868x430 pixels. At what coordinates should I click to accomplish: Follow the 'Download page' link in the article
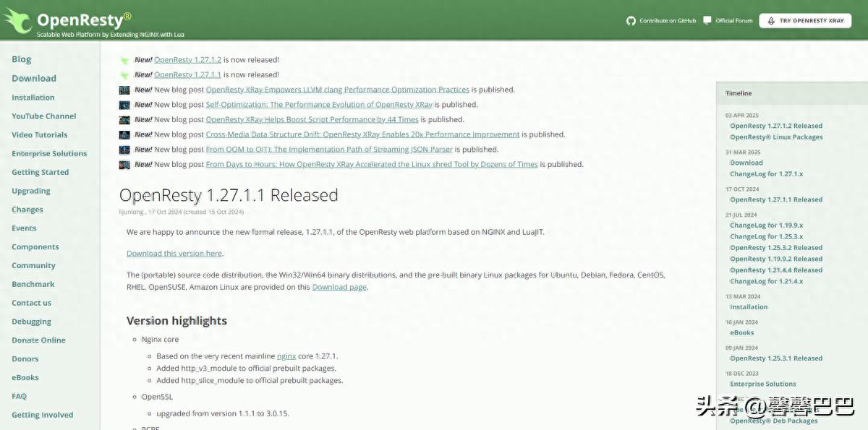[x=339, y=287]
